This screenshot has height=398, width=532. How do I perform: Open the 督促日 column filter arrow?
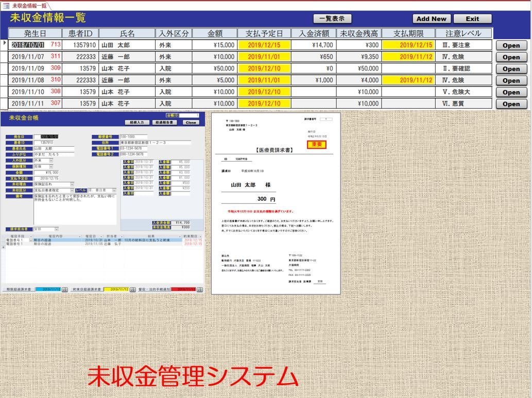tap(101, 236)
